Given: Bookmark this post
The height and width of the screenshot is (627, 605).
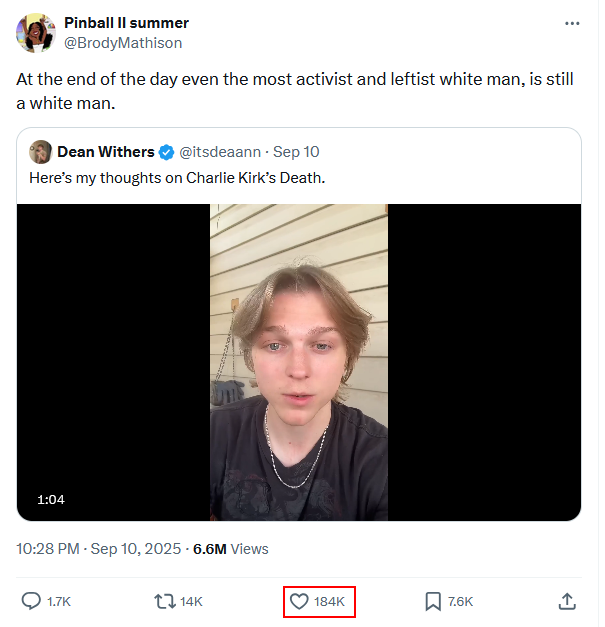Looking at the screenshot, I should (x=433, y=601).
